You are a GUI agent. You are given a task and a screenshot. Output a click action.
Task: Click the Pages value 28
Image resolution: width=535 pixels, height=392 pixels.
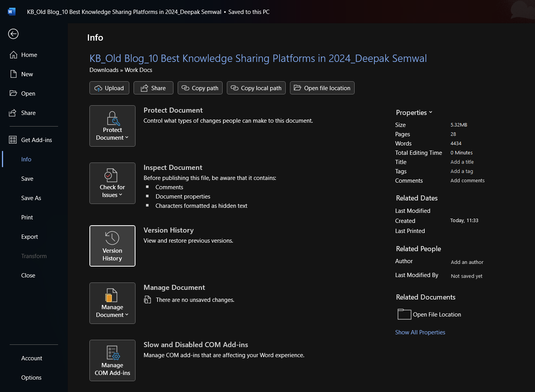(x=453, y=134)
